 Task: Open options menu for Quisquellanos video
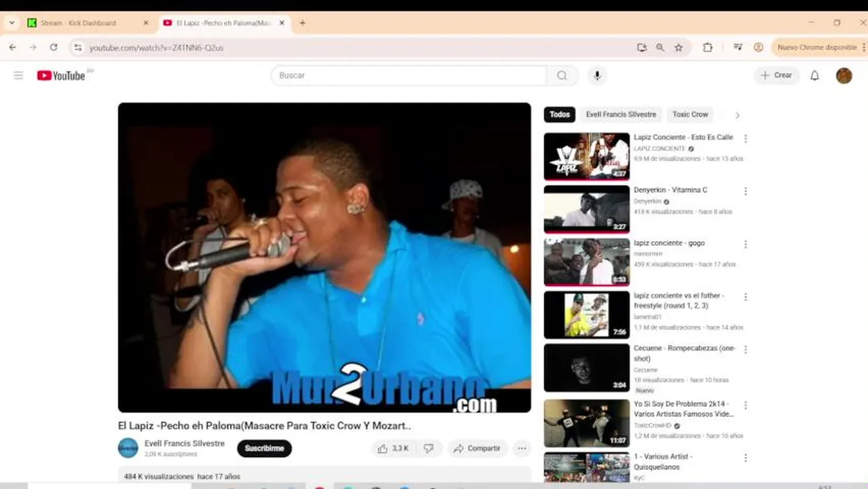click(745, 458)
